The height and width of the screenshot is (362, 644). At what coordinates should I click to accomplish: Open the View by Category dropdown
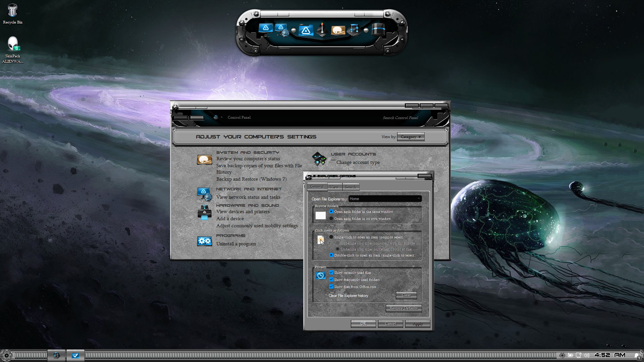(x=411, y=137)
